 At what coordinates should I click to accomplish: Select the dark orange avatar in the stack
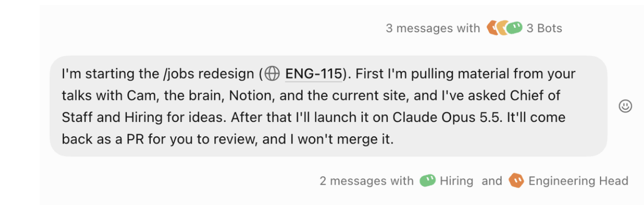(491, 28)
